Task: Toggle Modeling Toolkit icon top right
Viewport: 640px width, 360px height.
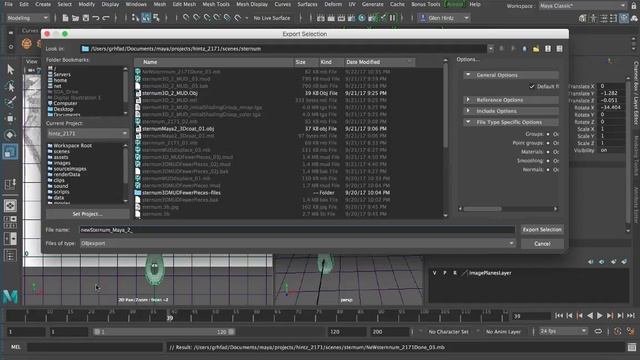Action: 583,18
